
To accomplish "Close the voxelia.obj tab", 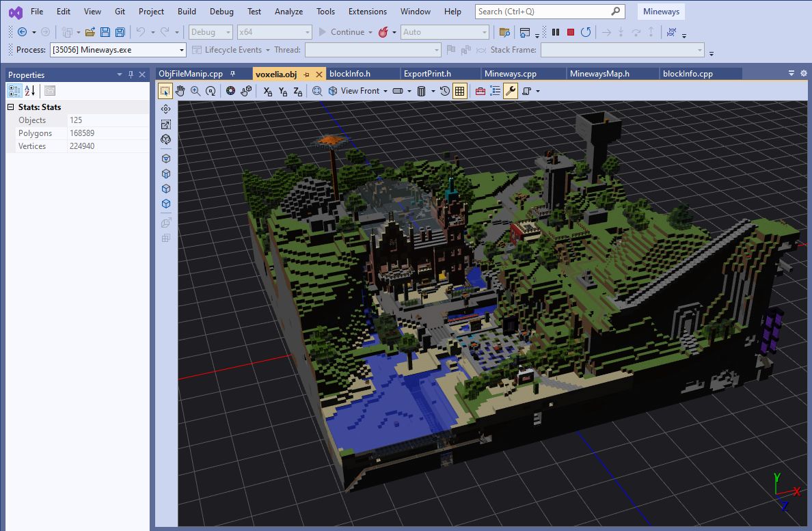I will 319,74.
